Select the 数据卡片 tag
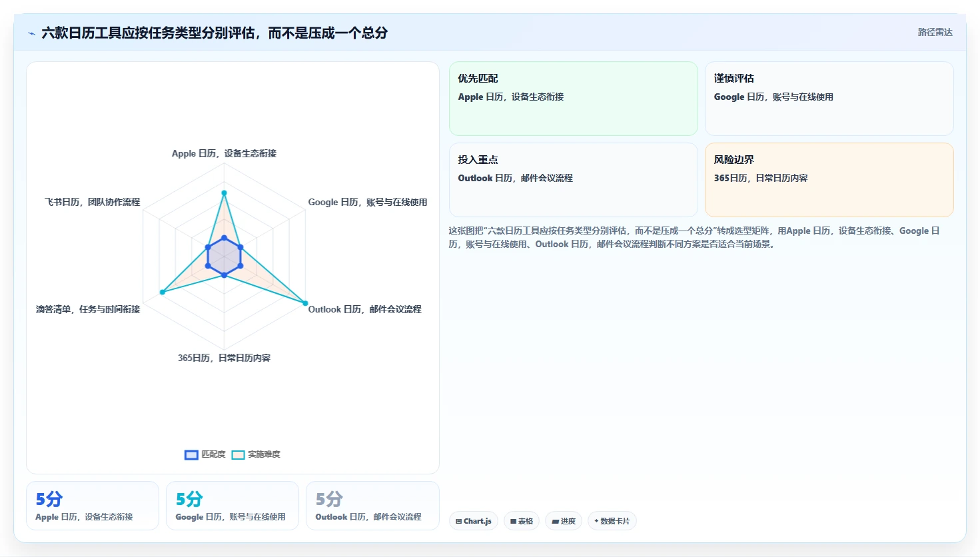Screen dimensions: 980x557 click(612, 521)
